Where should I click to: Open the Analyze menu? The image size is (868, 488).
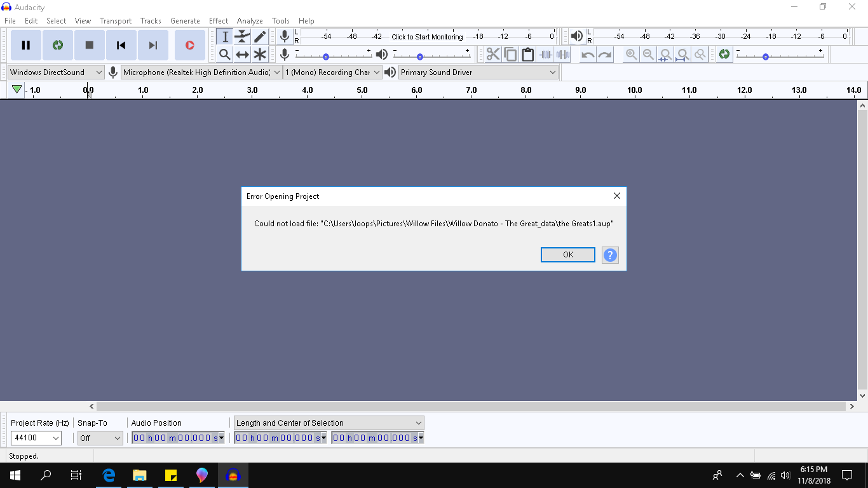pyautogui.click(x=250, y=21)
